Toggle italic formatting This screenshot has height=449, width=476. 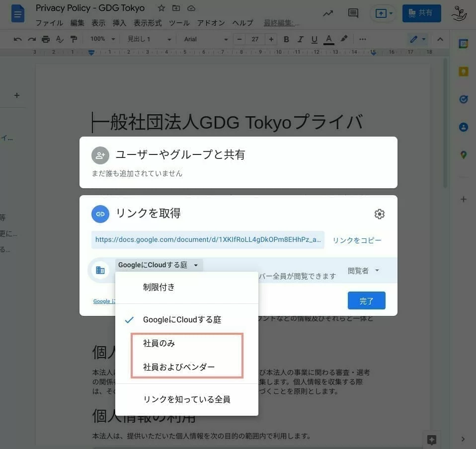[300, 39]
